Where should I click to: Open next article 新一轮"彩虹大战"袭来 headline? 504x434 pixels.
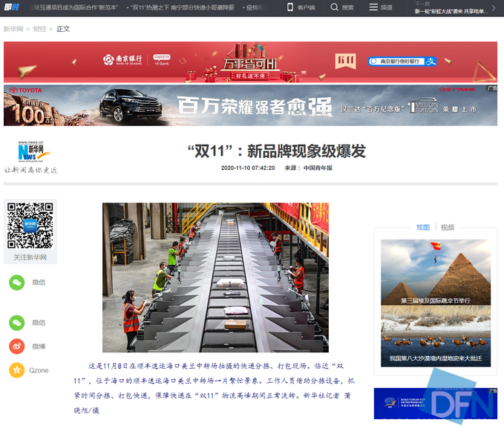point(451,11)
